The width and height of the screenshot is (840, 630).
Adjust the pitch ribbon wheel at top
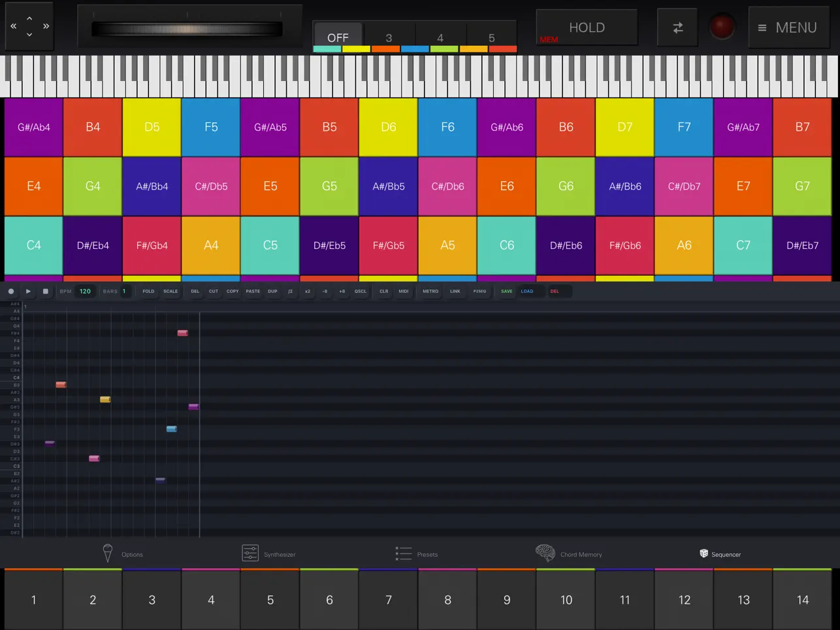[x=187, y=29]
